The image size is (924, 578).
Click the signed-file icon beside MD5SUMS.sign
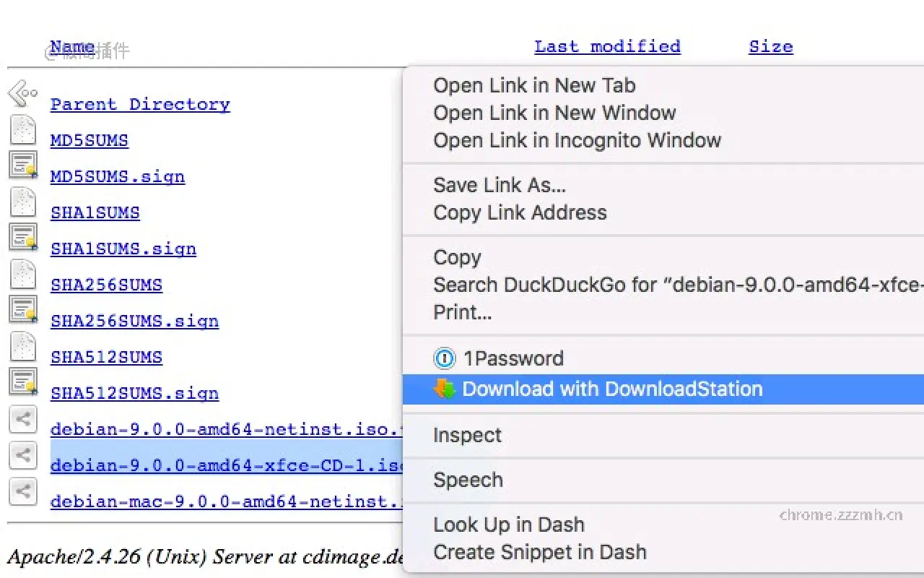tap(22, 165)
